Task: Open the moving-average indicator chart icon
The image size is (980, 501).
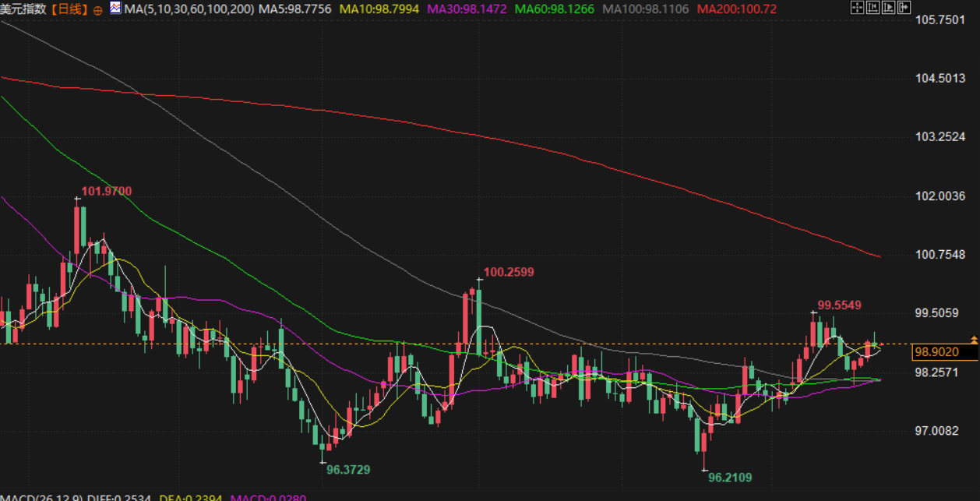Action: [x=115, y=9]
